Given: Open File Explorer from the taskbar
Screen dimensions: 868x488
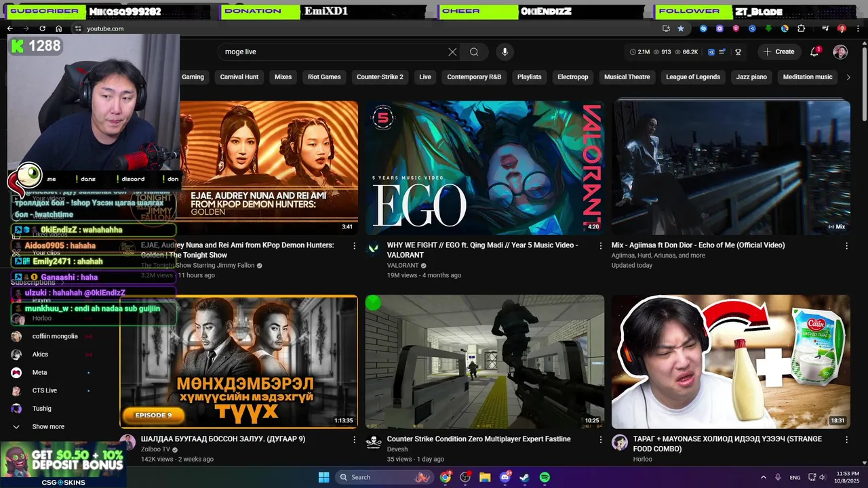Looking at the screenshot, I should pyautogui.click(x=485, y=477).
